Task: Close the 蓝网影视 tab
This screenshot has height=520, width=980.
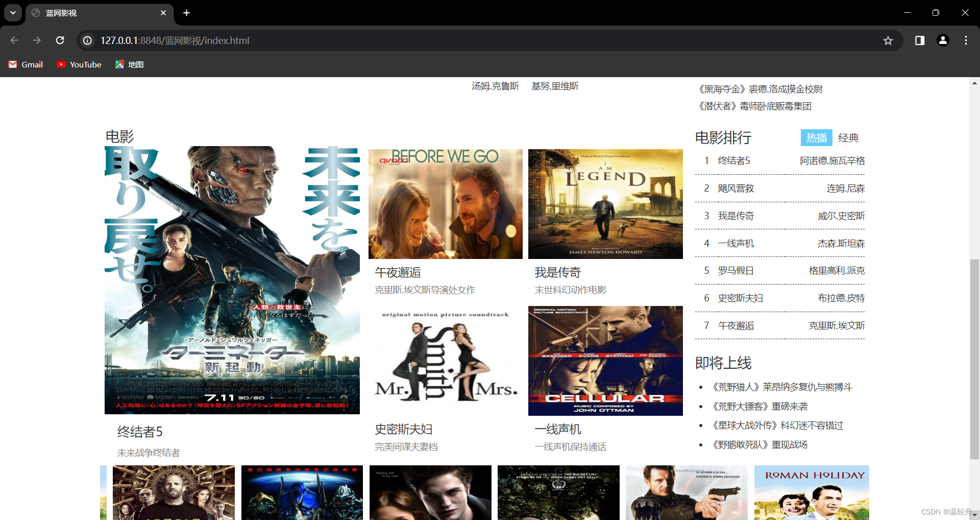Action: click(x=163, y=13)
